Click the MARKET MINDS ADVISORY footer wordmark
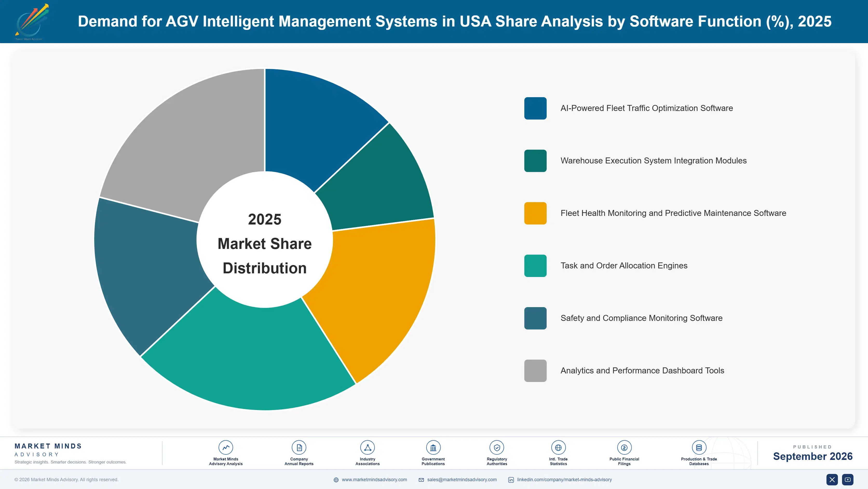This screenshot has width=868, height=489. (48, 450)
